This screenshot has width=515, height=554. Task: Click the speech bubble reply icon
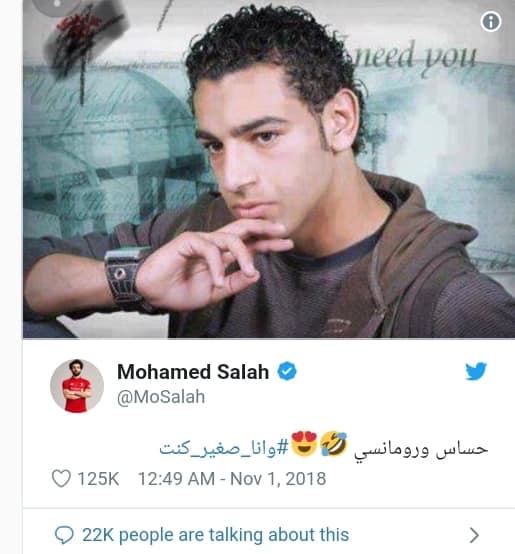coord(64,535)
